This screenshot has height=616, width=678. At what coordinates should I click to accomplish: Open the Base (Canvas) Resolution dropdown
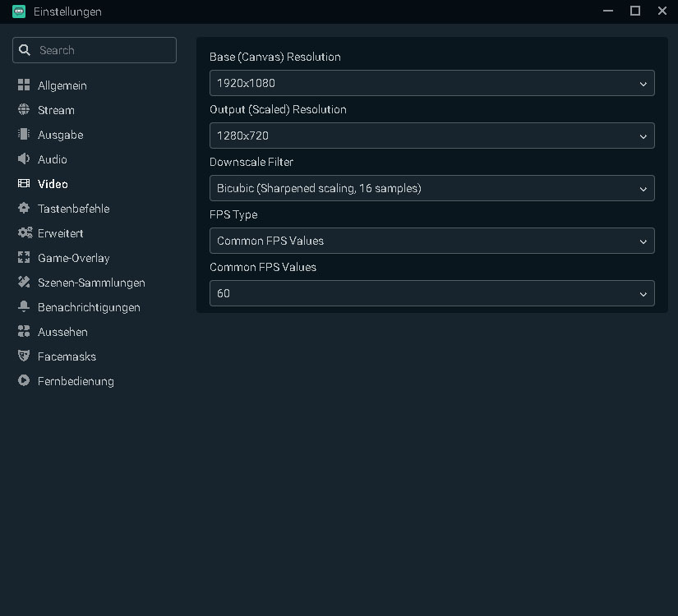pos(431,83)
